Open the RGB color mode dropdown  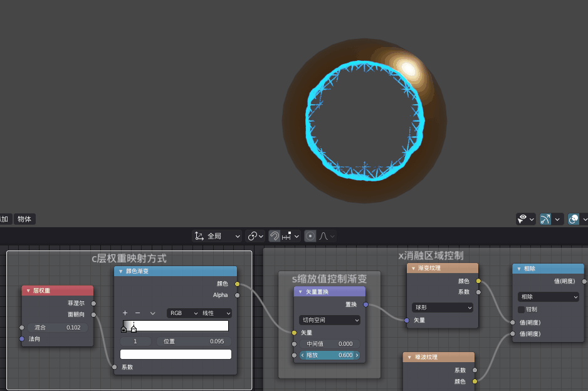pyautogui.click(x=183, y=313)
